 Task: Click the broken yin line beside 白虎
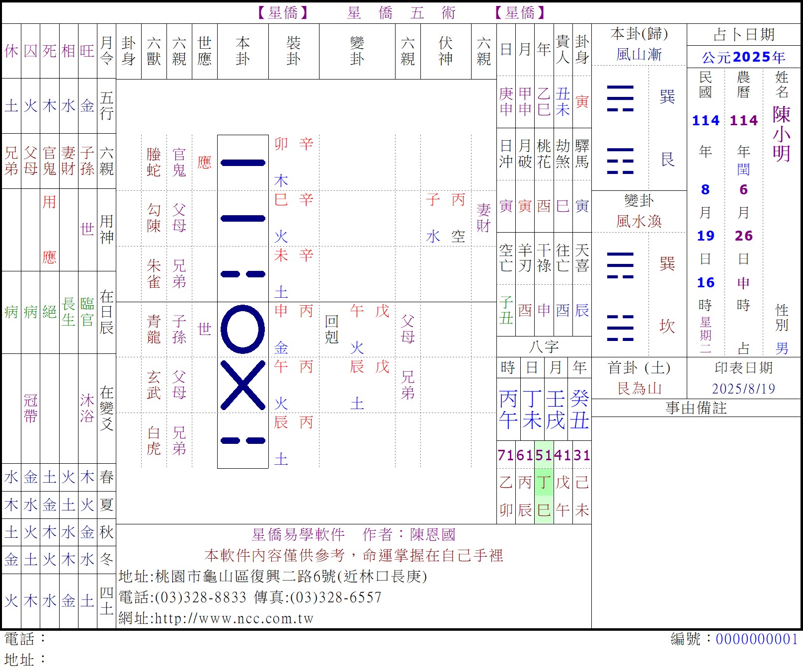click(242, 440)
